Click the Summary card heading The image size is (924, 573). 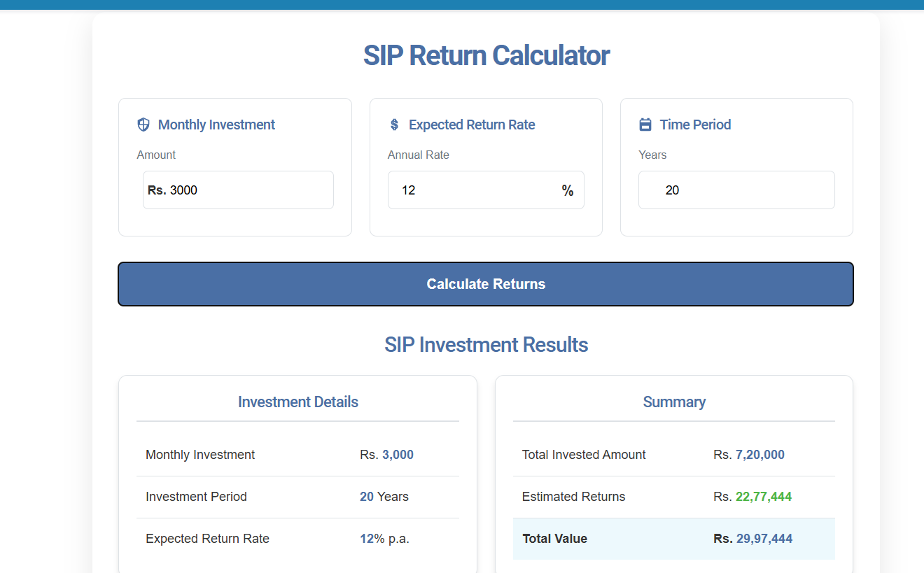coord(673,402)
